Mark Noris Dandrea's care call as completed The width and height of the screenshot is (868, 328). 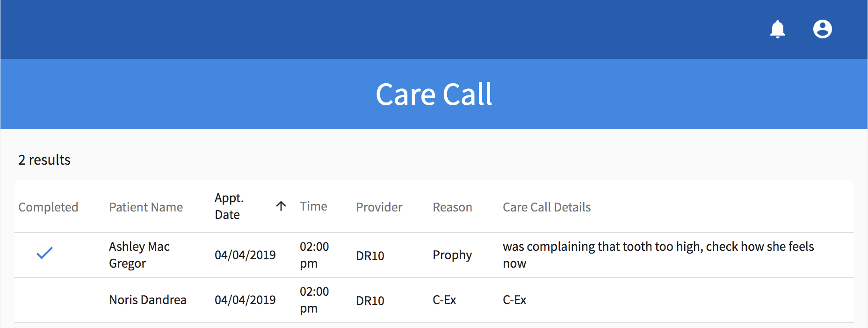point(45,300)
